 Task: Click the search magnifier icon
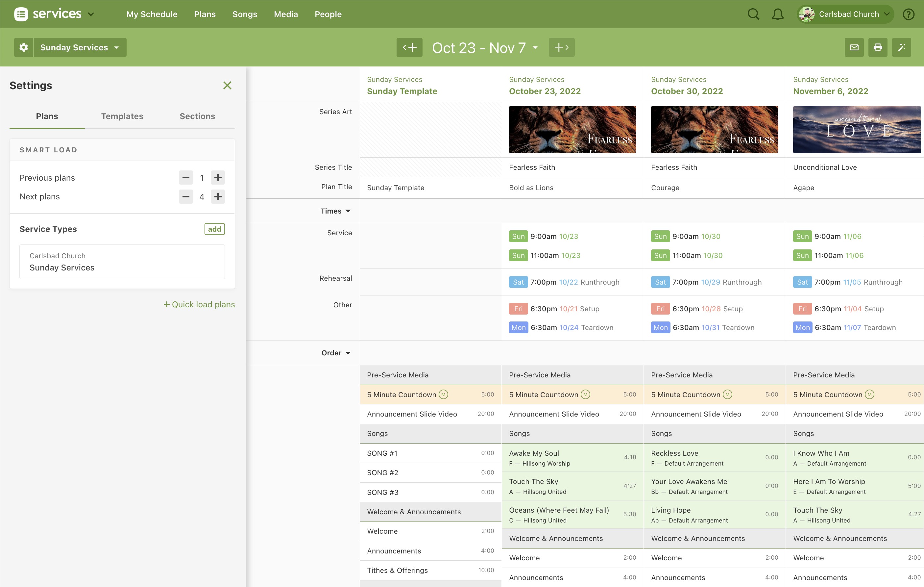coord(753,14)
